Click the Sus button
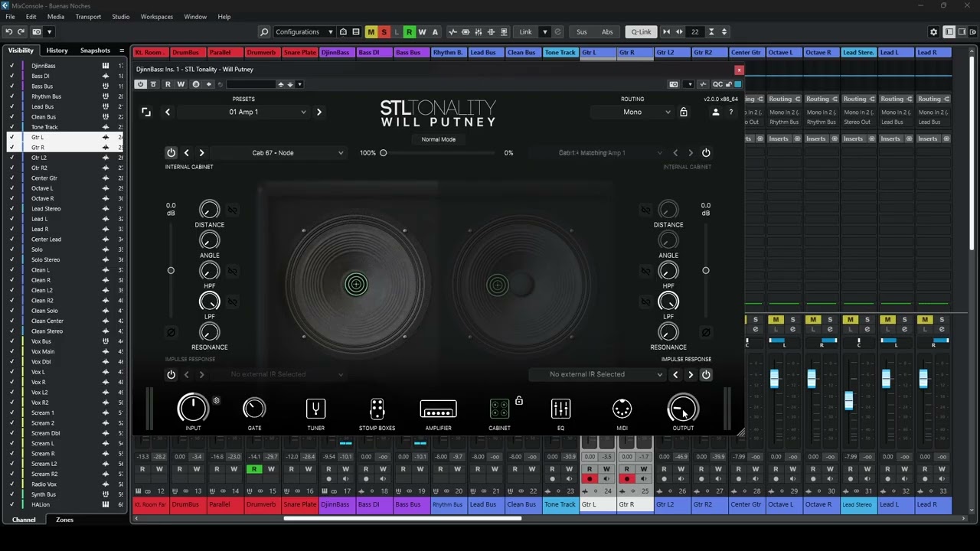Screen dimensions: 980x551 coord(582,32)
